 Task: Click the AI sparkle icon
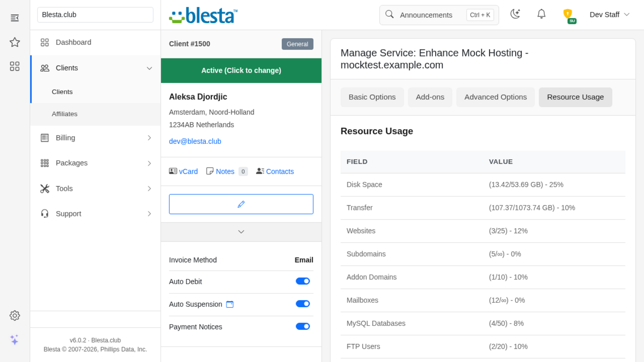14,340
